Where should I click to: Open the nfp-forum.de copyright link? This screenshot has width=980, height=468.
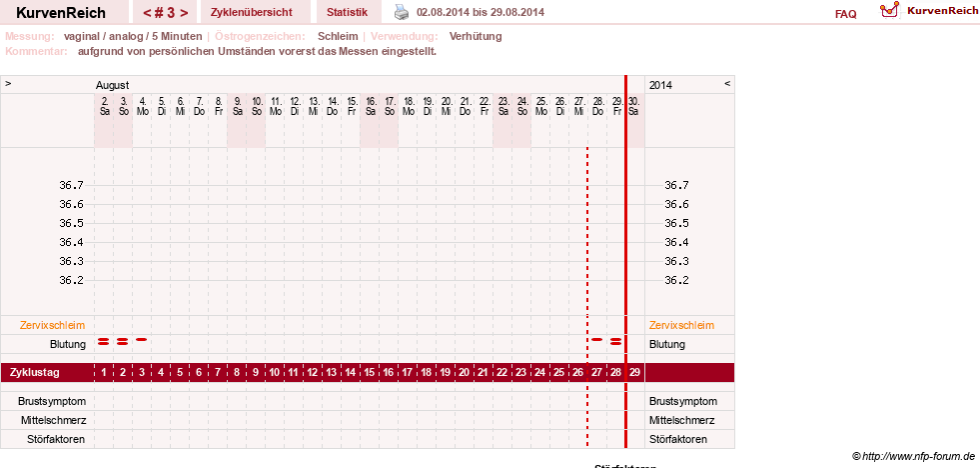[x=913, y=456]
